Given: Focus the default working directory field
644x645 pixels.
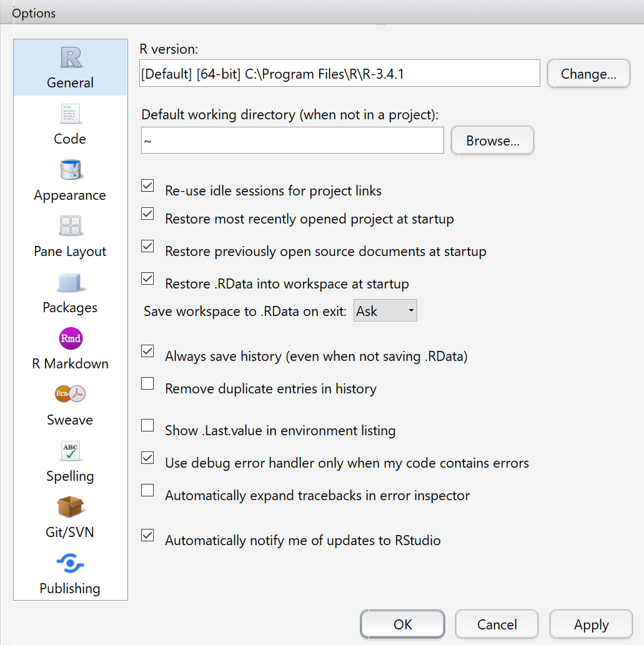Looking at the screenshot, I should pyautogui.click(x=292, y=140).
